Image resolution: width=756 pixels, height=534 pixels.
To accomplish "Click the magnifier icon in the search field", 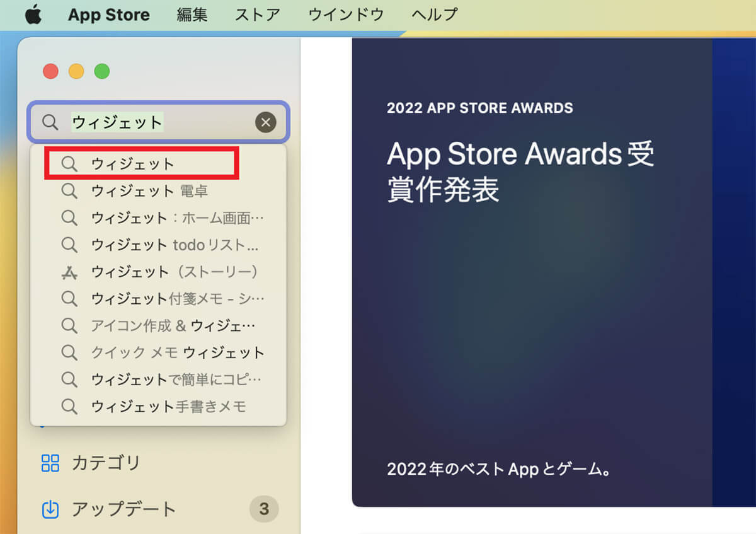I will click(50, 122).
